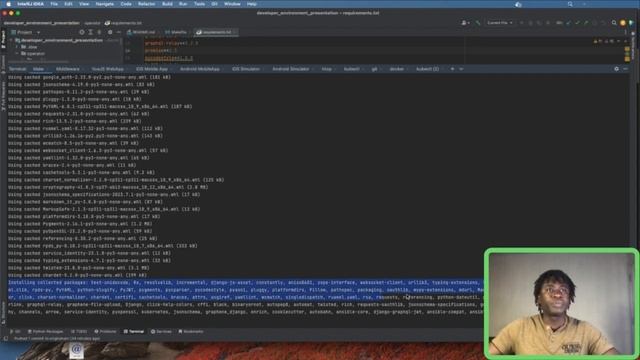Select the requirements.txt editor tab
The height and width of the screenshot is (360, 640).
pos(215,32)
